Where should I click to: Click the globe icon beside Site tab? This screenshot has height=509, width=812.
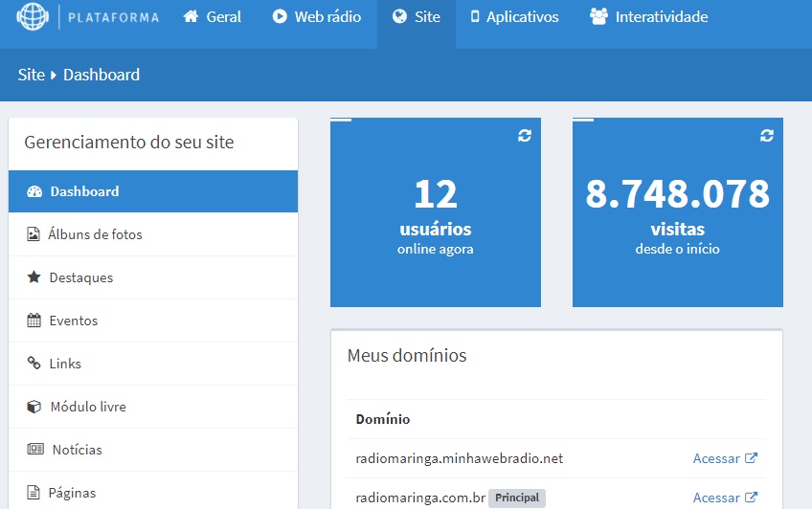click(399, 16)
